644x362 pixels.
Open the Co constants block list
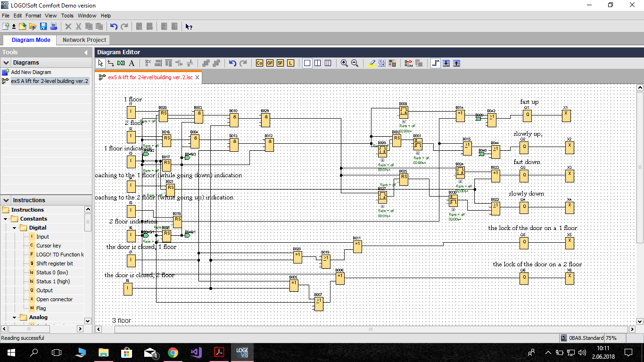coord(259,63)
